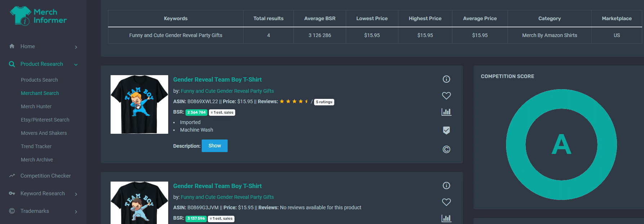Open info icon for product B0869XWL22

(x=446, y=79)
